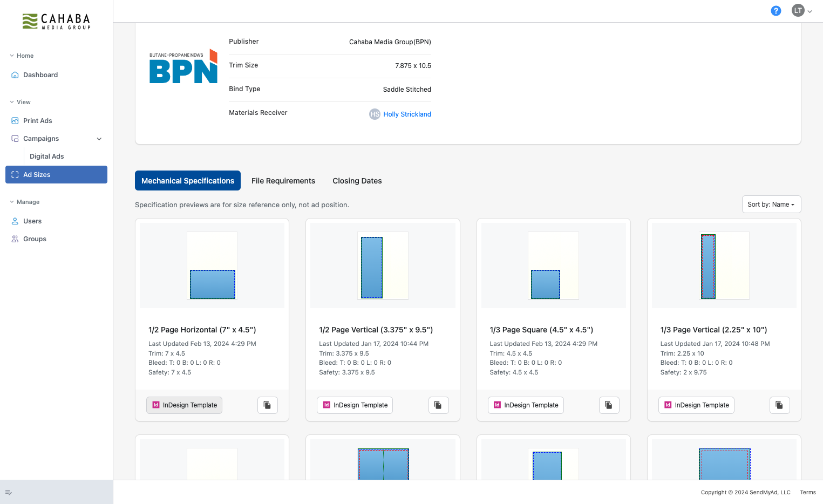Select the Mechanical Specifications tab
Screen dimensions: 823x504
(x=188, y=181)
